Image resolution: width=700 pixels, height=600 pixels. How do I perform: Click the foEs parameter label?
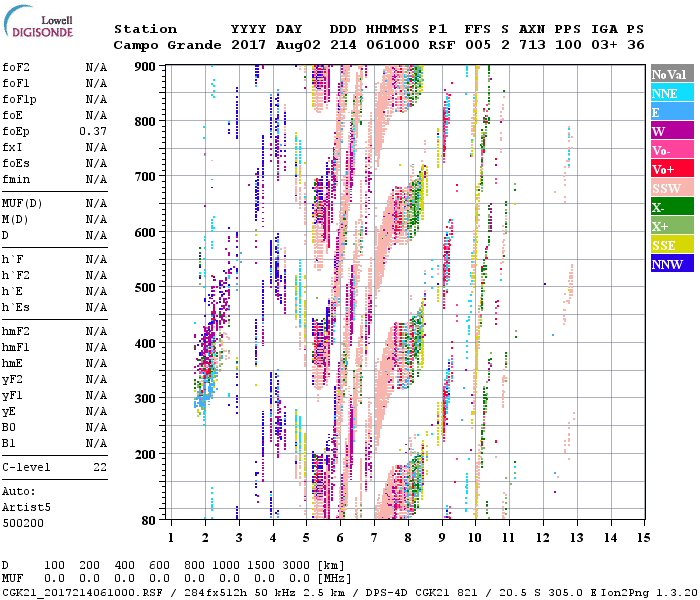point(16,163)
